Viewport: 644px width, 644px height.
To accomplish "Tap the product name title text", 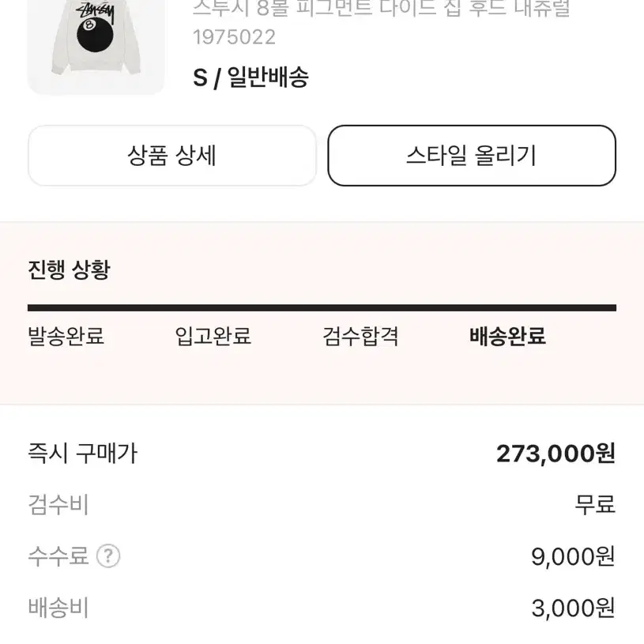I will pyautogui.click(x=382, y=8).
